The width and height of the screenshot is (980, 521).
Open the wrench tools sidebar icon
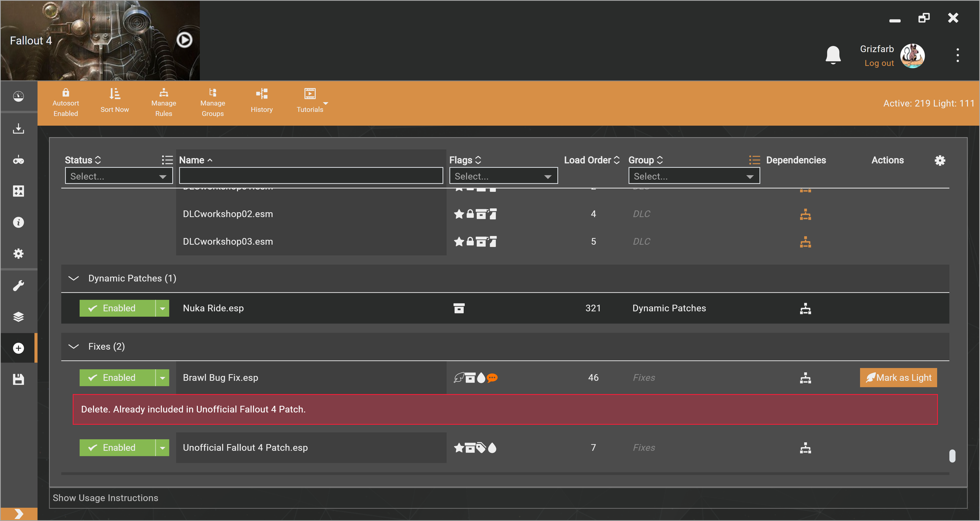[18, 285]
